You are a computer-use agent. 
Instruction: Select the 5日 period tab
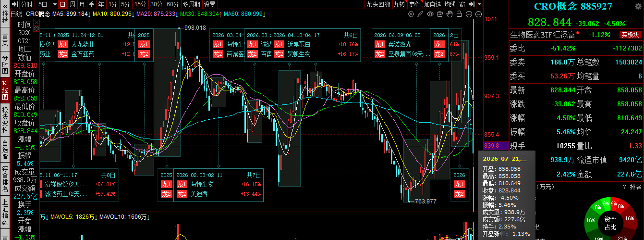(43, 4)
